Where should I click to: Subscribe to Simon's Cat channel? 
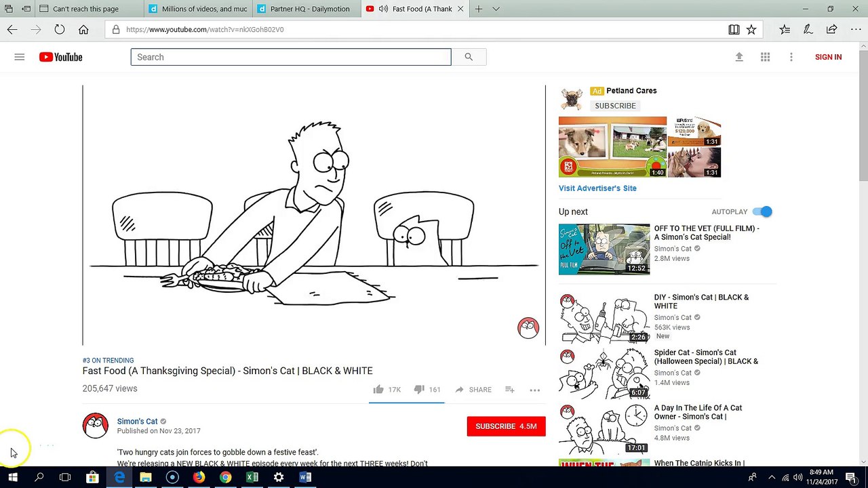[506, 426]
